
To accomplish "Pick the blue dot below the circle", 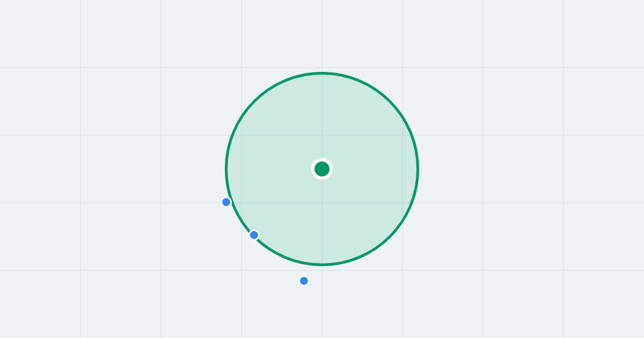I will (x=304, y=281).
